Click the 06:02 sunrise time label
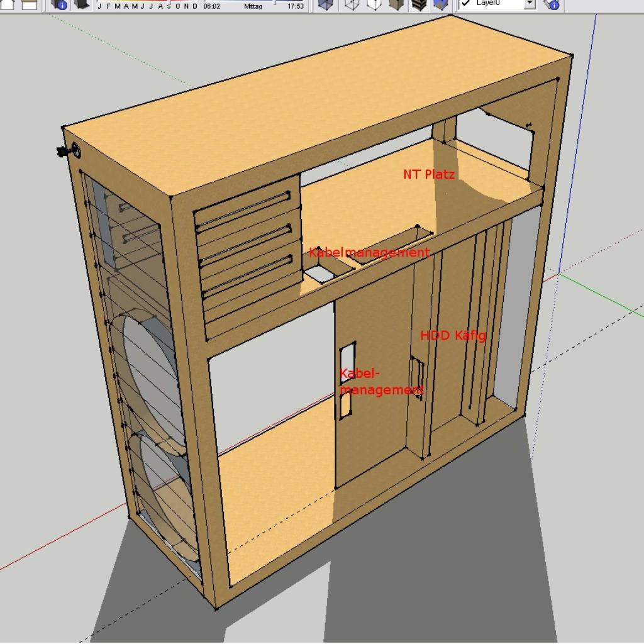 pos(211,6)
